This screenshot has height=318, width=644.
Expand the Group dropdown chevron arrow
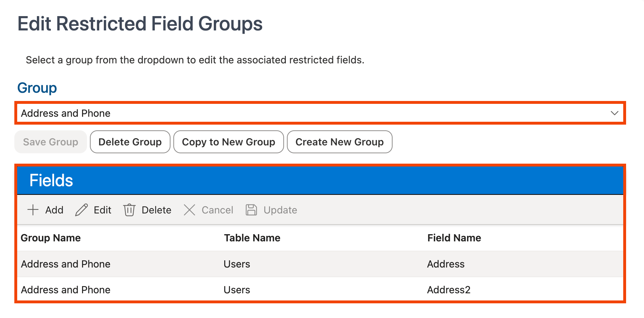coord(614,113)
